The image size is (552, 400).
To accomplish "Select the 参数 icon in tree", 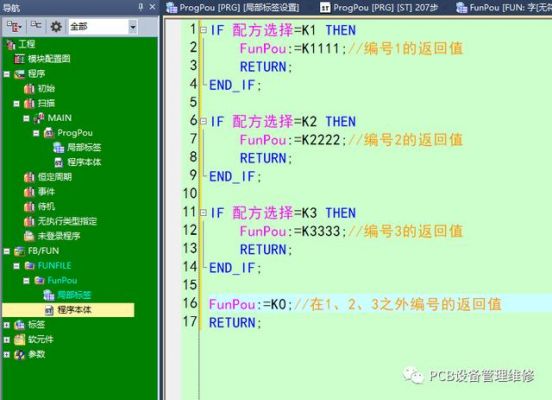I will click(19, 355).
